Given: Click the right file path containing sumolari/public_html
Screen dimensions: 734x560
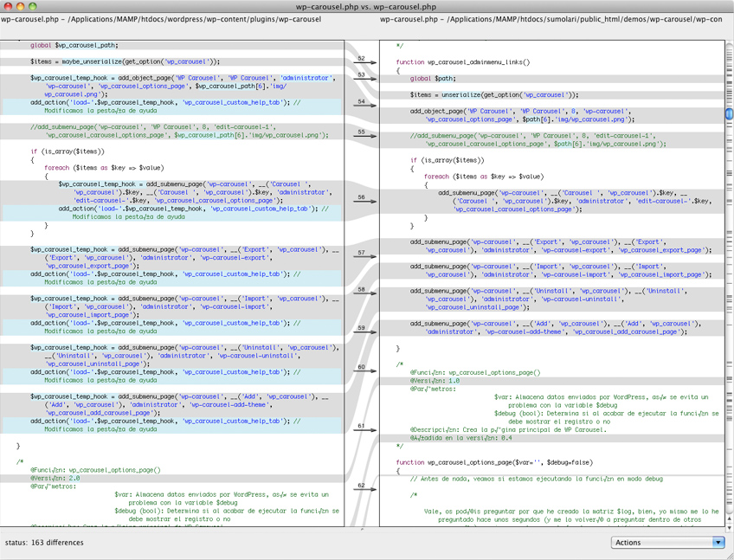Looking at the screenshot, I should tap(551, 19).
